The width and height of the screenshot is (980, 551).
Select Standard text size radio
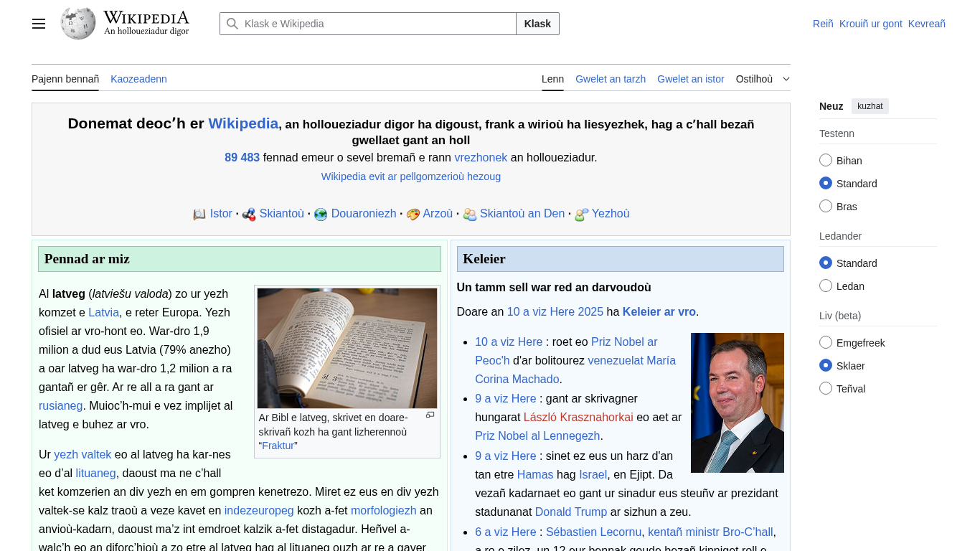click(x=826, y=183)
